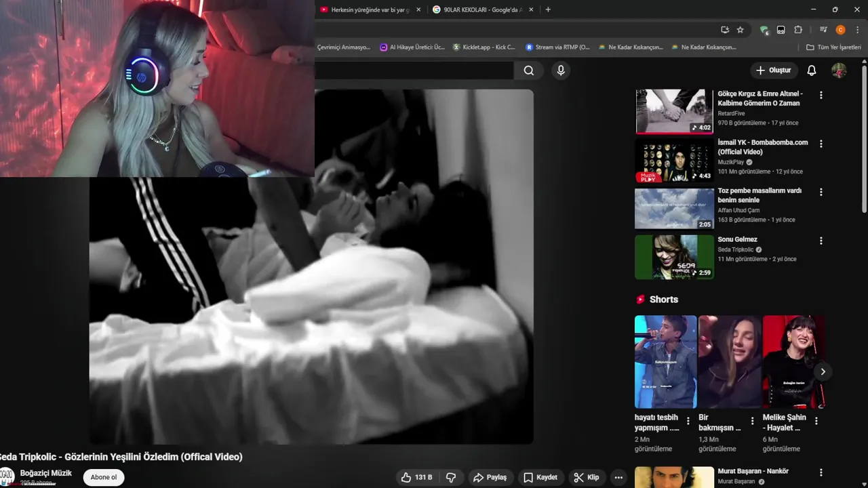Show next Shorts with the arrow button
Image resolution: width=868 pixels, height=488 pixels.
point(823,371)
